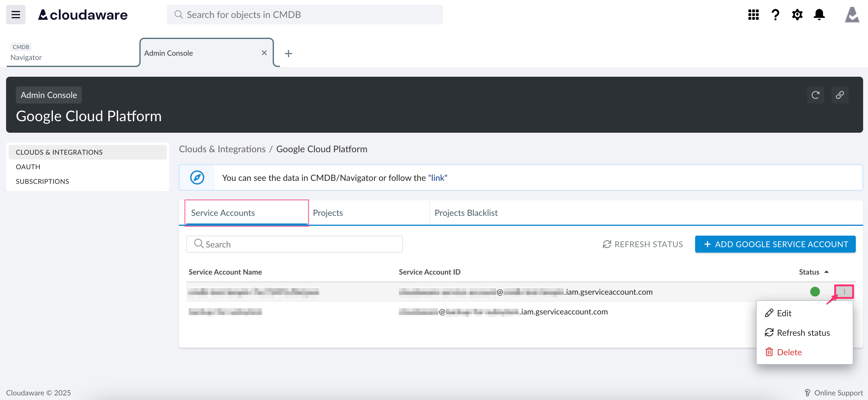Toggle the Status column sort arrow
Screen dimensions: 868x400
coord(826,272)
